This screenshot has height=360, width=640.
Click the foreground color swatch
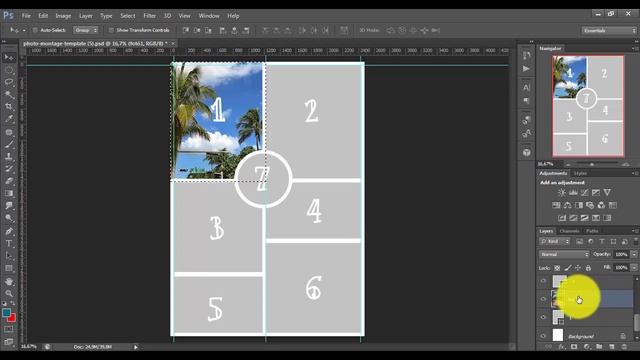6,313
